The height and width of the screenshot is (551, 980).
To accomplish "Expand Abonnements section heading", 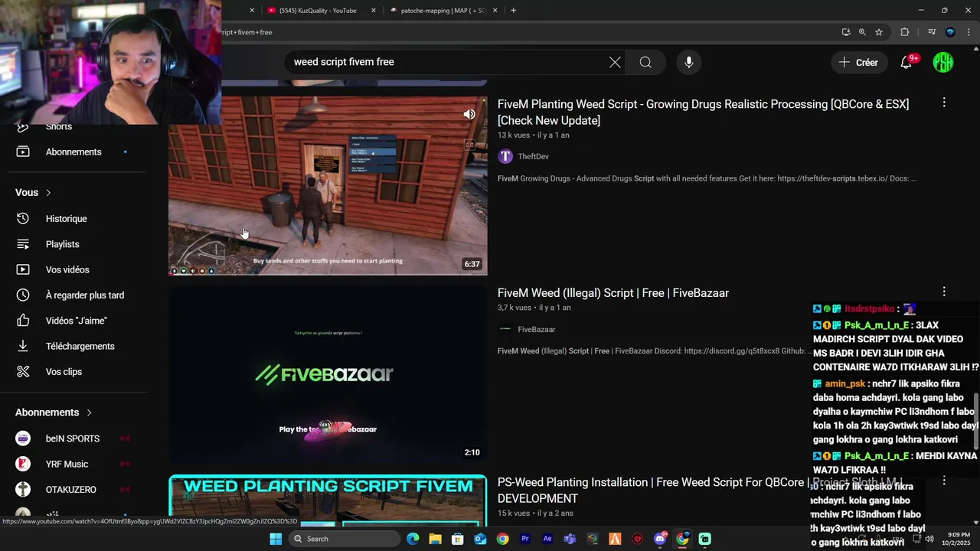I will point(54,412).
